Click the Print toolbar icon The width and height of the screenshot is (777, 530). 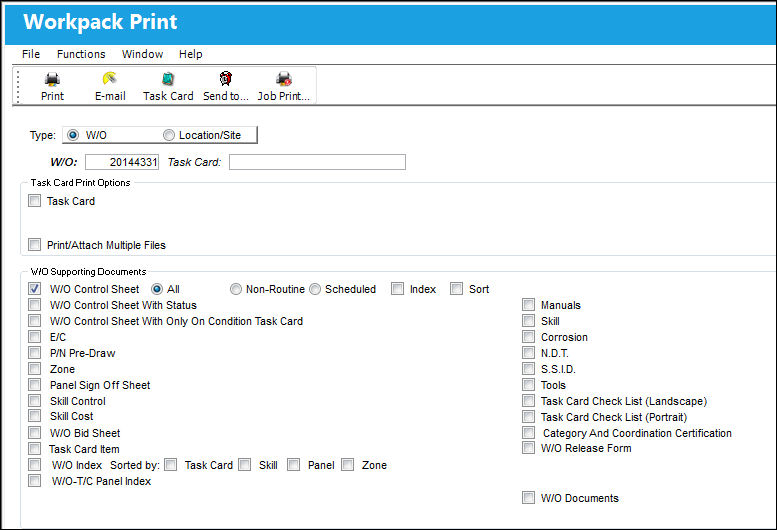[52, 79]
